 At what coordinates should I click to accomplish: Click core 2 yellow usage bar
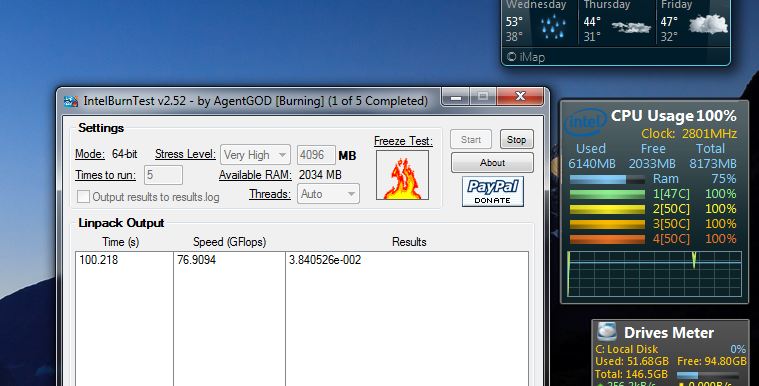click(607, 209)
